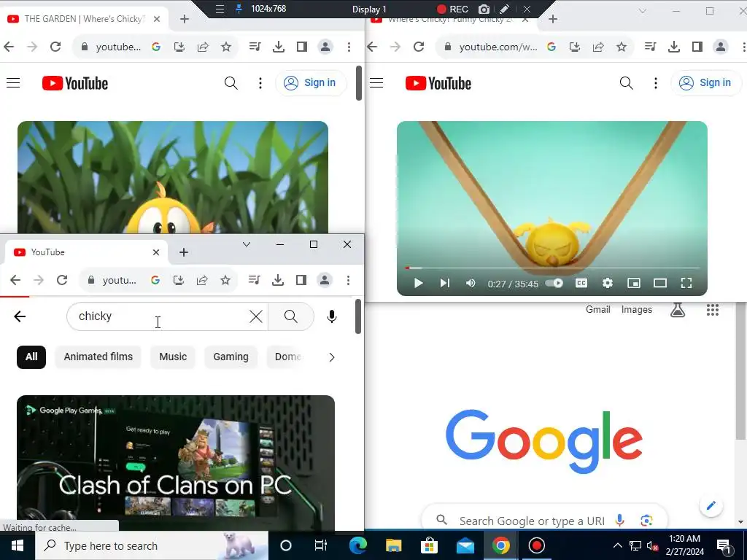747x560 pixels.
Task: Open Search Labs flask icon
Action: pos(678,310)
